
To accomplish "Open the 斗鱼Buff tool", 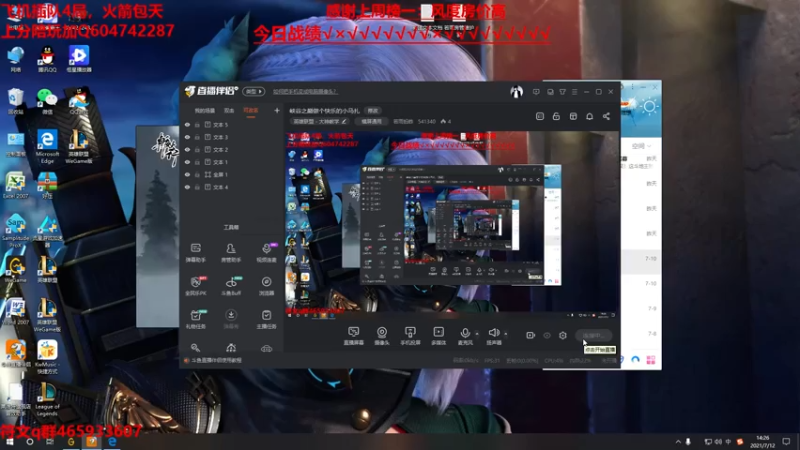I will tap(231, 286).
